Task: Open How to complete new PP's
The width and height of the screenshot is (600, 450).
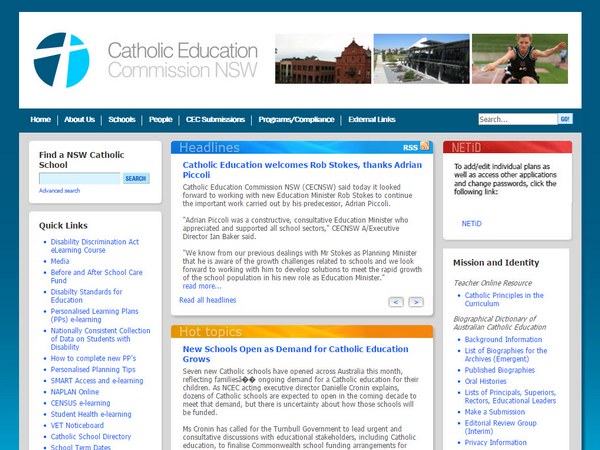Action: pos(93,358)
